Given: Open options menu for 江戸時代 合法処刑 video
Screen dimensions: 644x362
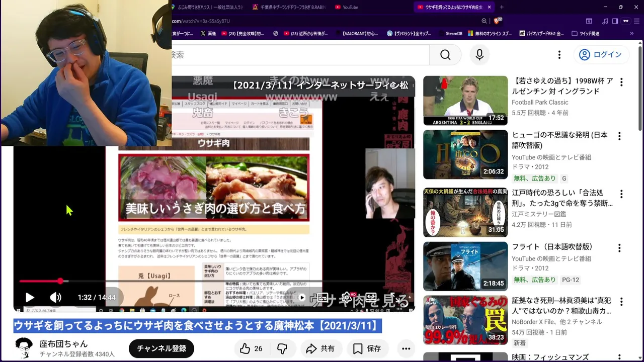Looking at the screenshot, I should pyautogui.click(x=621, y=194).
